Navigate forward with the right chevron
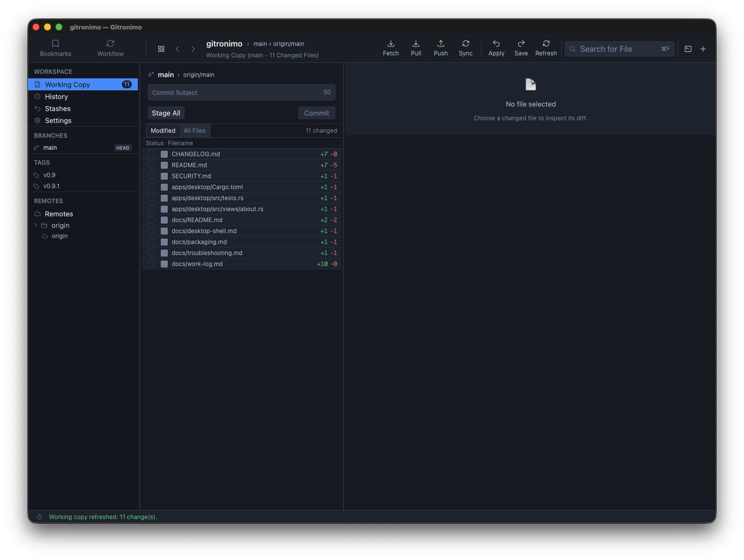Image resolution: width=744 pixels, height=560 pixels. point(193,49)
